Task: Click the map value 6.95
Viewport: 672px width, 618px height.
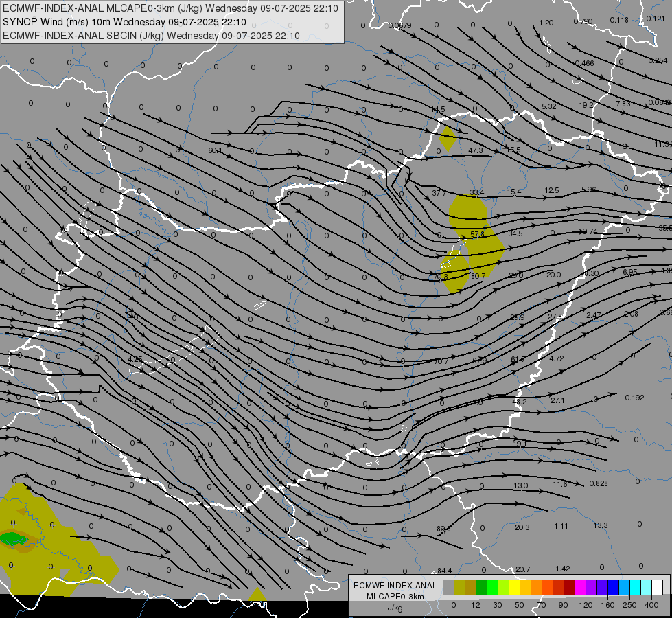Action: pos(630,272)
